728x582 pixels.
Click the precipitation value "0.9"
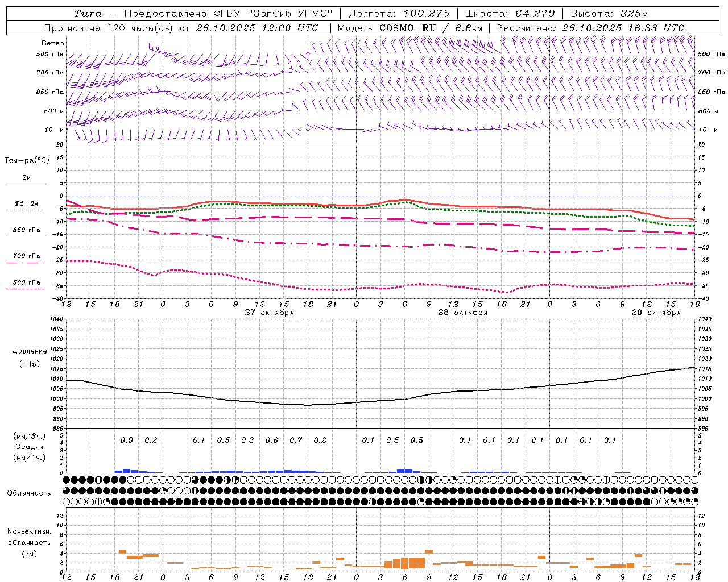click(127, 440)
